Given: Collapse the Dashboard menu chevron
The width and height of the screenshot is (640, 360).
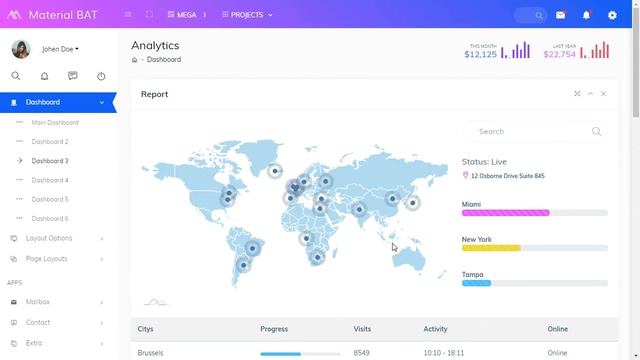Looking at the screenshot, I should (x=102, y=102).
